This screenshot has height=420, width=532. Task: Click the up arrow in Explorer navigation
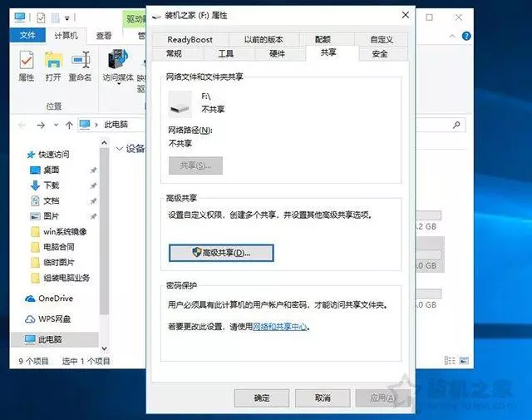(x=69, y=126)
